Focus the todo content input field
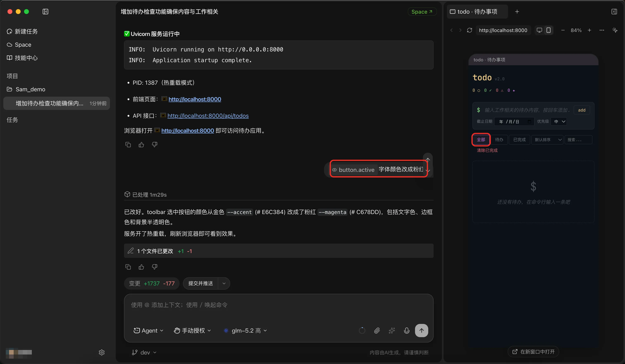This screenshot has height=364, width=625. pos(527,110)
